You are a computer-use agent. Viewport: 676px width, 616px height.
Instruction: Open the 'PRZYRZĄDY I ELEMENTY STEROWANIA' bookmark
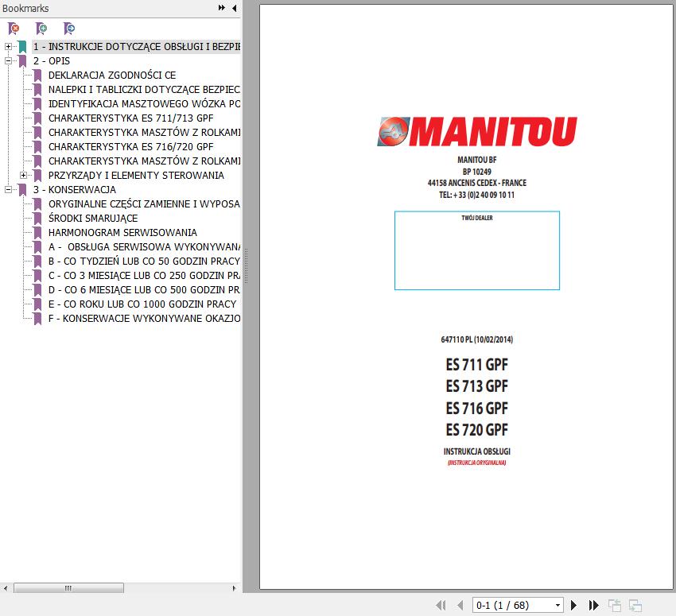(136, 176)
